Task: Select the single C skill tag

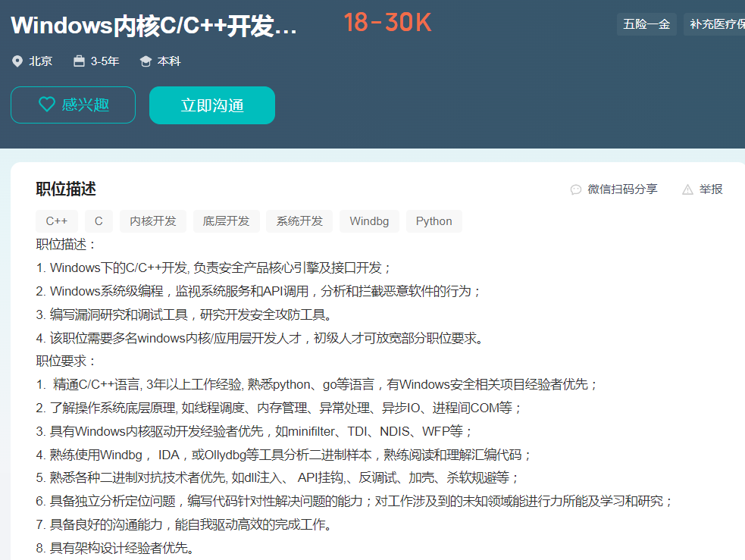Action: coord(99,221)
